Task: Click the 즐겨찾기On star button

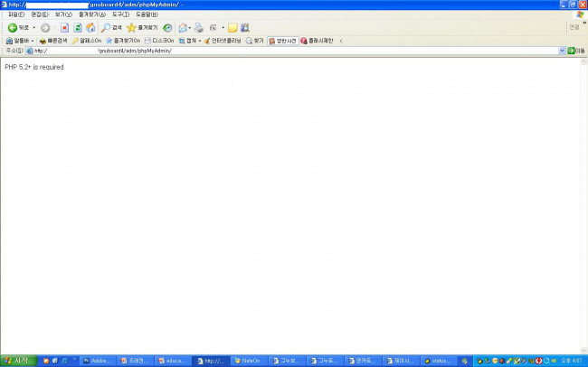Action: [123, 41]
